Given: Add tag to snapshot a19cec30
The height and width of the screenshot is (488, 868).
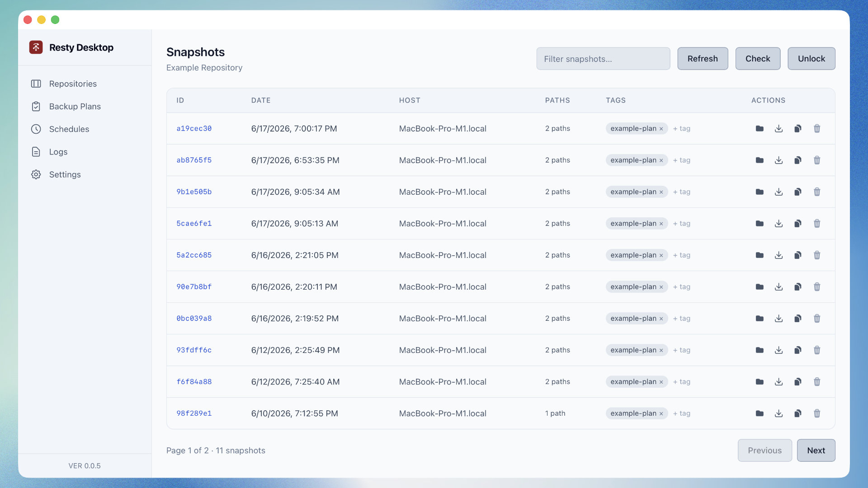Looking at the screenshot, I should pyautogui.click(x=681, y=128).
